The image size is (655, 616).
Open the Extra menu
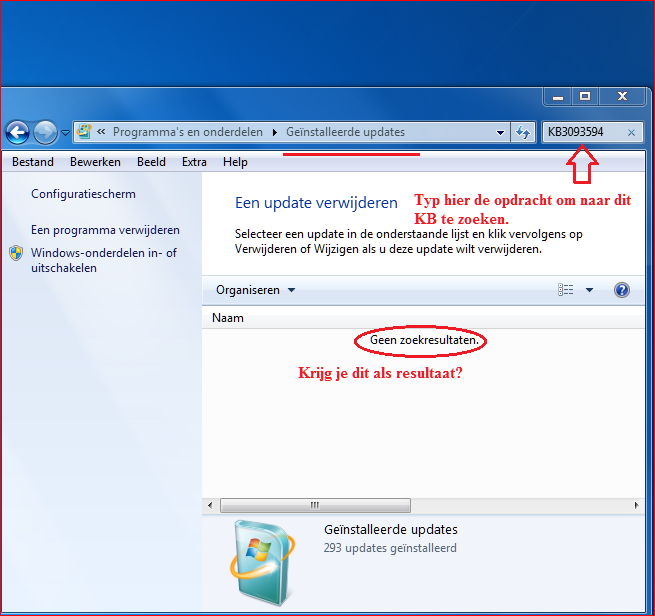(x=194, y=162)
